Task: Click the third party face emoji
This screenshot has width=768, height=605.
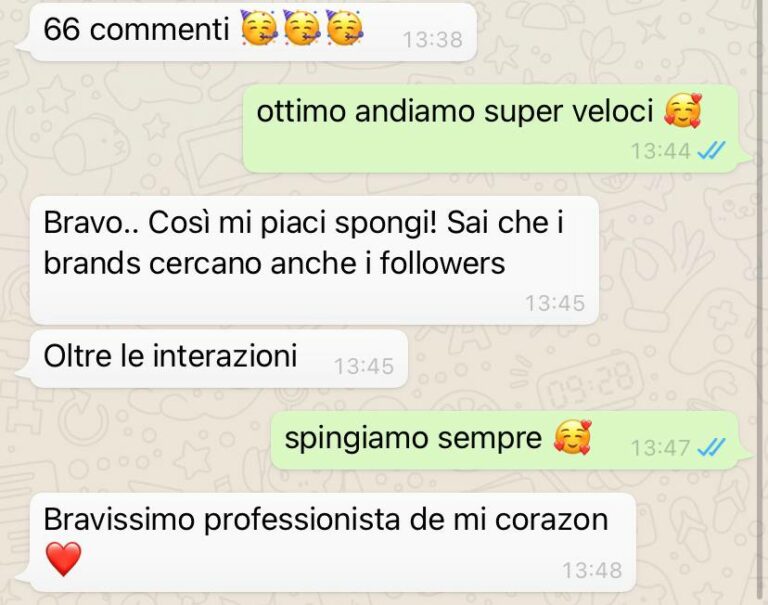Action: [345, 29]
